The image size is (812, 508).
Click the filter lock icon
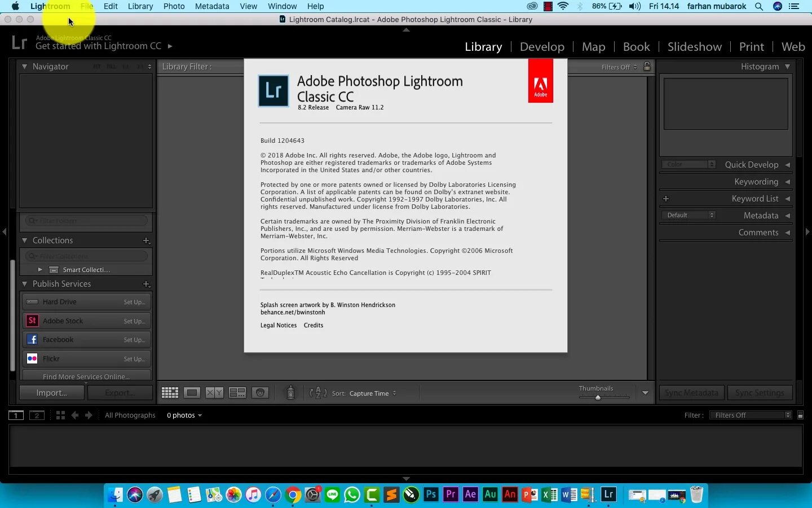647,67
